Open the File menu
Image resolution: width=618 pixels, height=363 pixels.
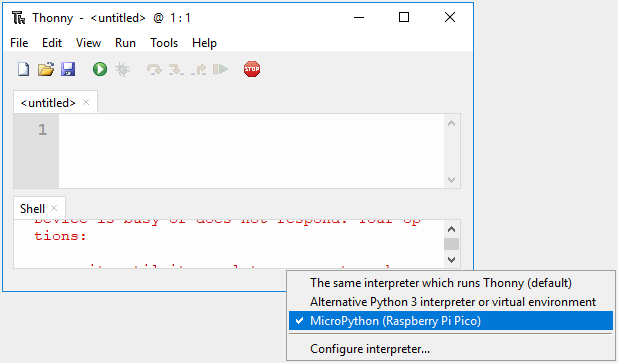click(x=19, y=43)
